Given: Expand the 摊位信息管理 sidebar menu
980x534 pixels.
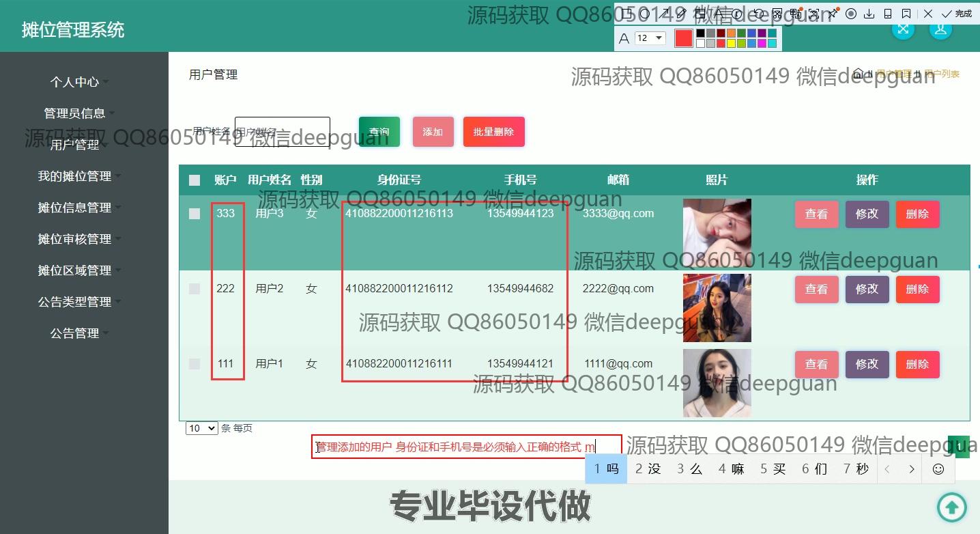Looking at the screenshot, I should tap(75, 208).
